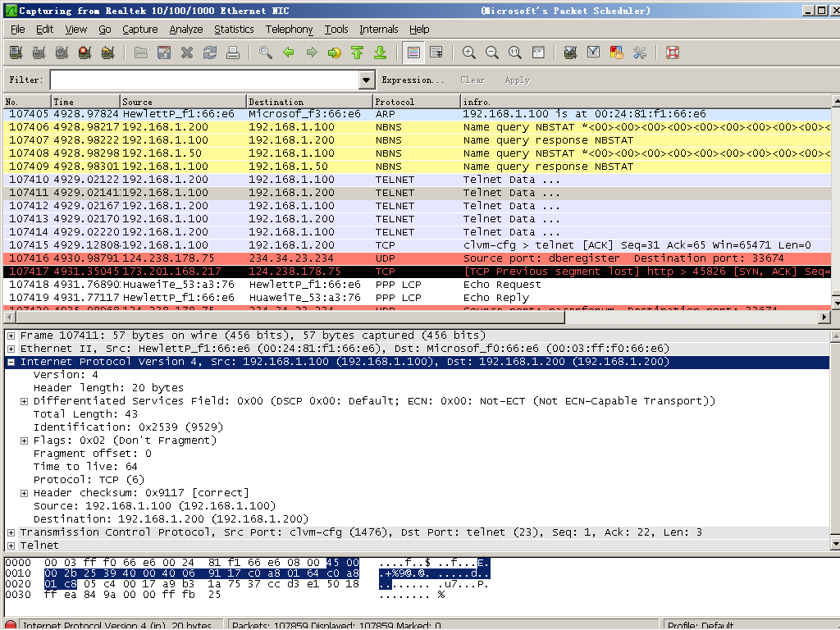Sort packets by the Protocol column
The width and height of the screenshot is (840, 630).
(416, 102)
